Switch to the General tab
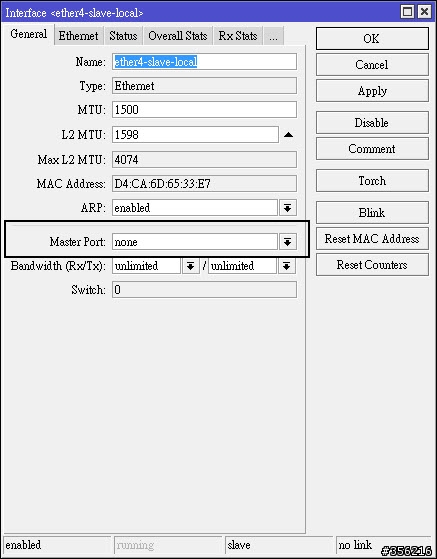437x559 pixels. (28, 34)
